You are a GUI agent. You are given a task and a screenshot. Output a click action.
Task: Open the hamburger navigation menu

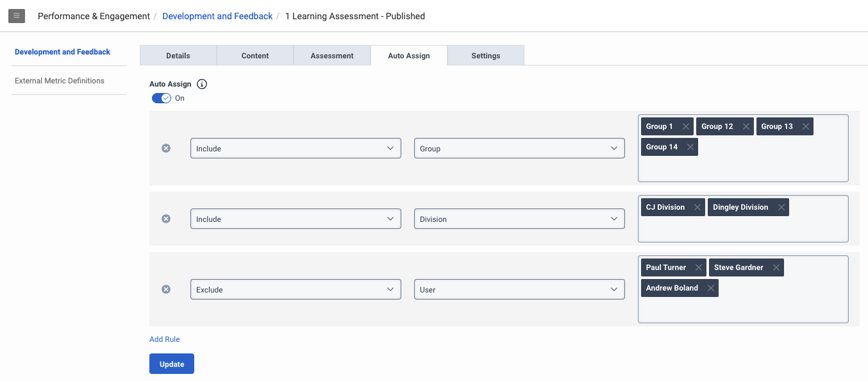pyautogui.click(x=17, y=16)
